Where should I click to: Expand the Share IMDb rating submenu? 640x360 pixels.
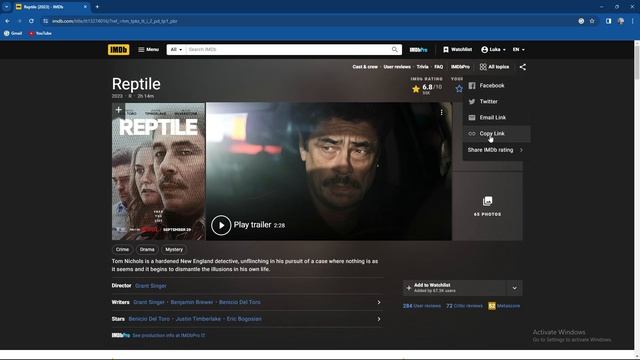coord(496,150)
